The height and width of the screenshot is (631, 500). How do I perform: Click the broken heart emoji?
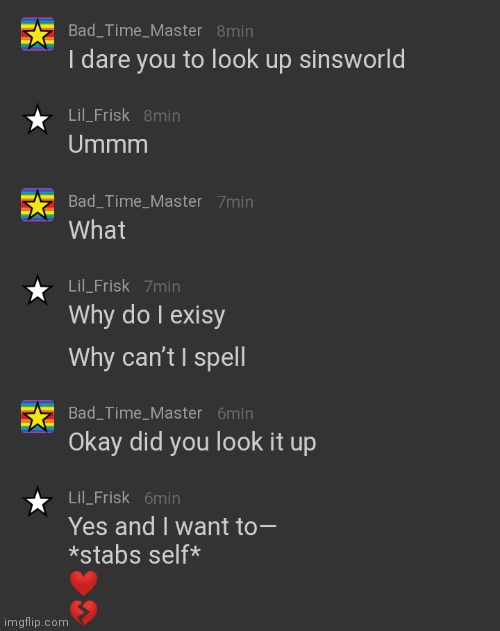point(83,613)
